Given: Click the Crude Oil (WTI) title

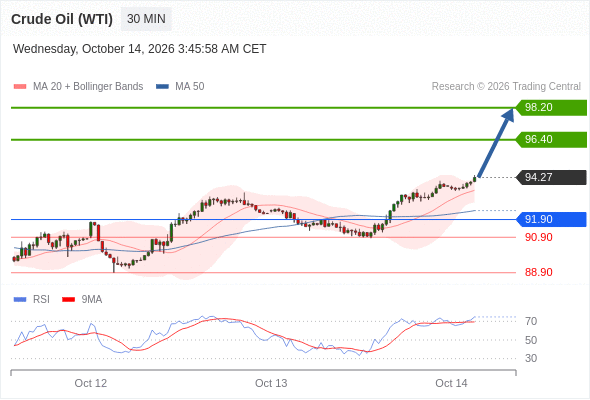Looking at the screenshot, I should (x=62, y=19).
